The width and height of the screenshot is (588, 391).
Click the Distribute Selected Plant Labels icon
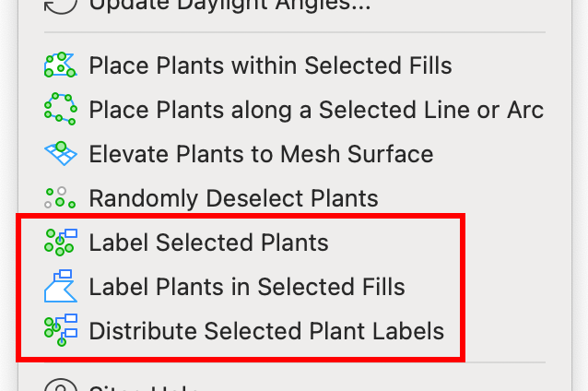(x=61, y=330)
